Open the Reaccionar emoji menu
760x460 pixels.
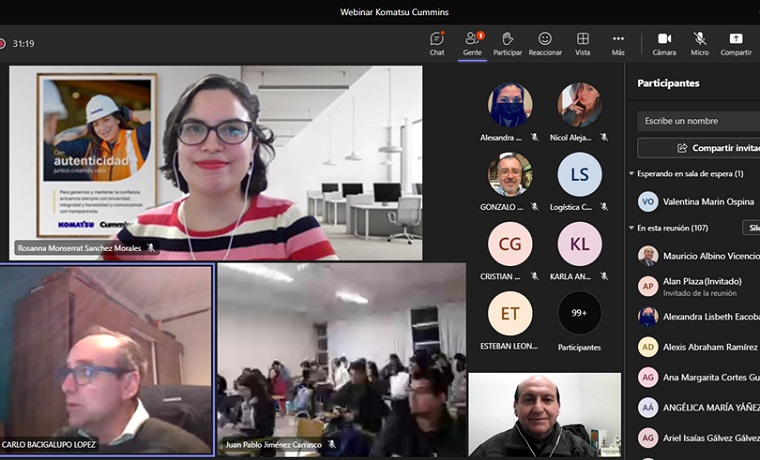click(x=545, y=44)
